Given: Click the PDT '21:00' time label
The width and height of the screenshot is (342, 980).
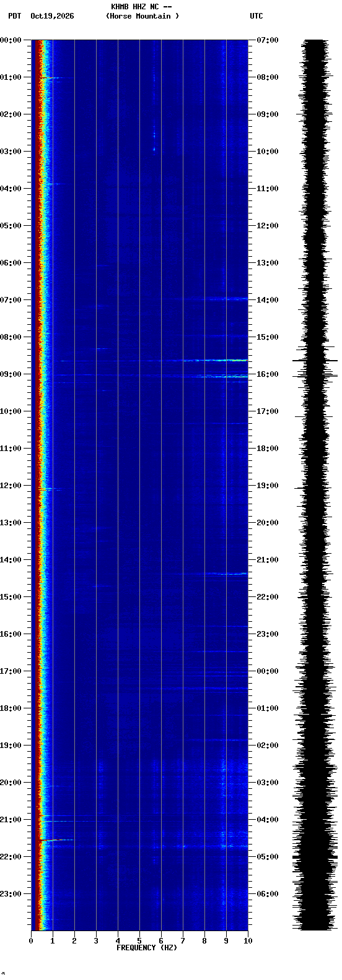Looking at the screenshot, I should point(11,820).
